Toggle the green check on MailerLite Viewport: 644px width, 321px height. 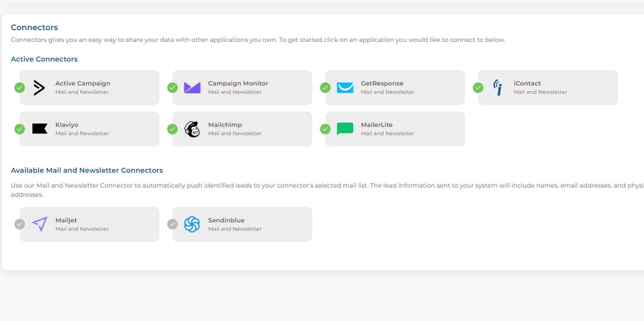click(x=325, y=129)
